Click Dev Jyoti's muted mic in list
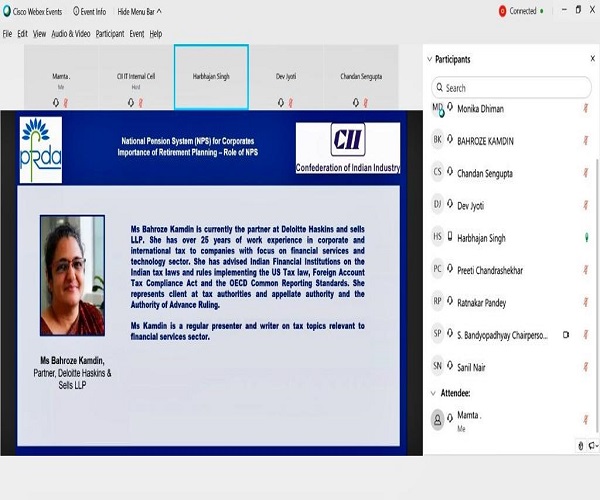 pyautogui.click(x=586, y=205)
